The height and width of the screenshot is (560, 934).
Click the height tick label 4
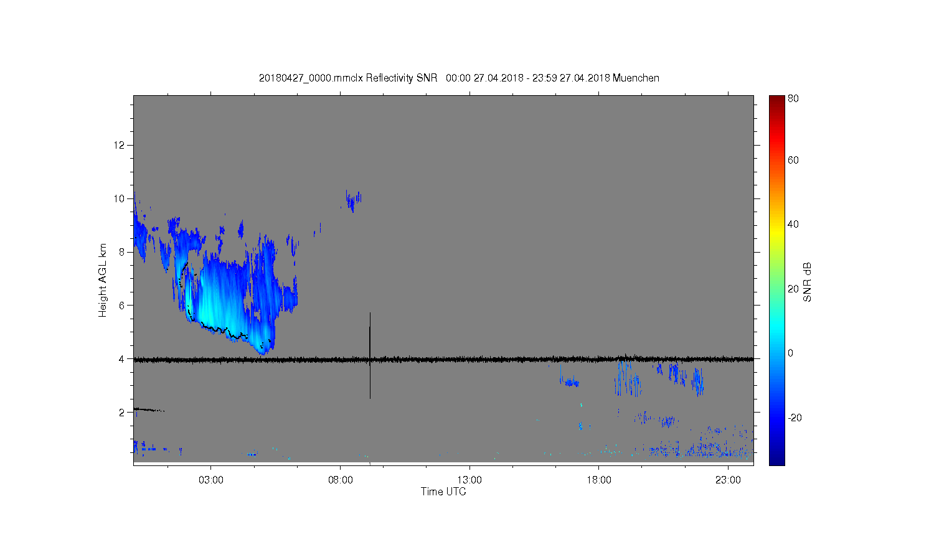[x=122, y=359]
